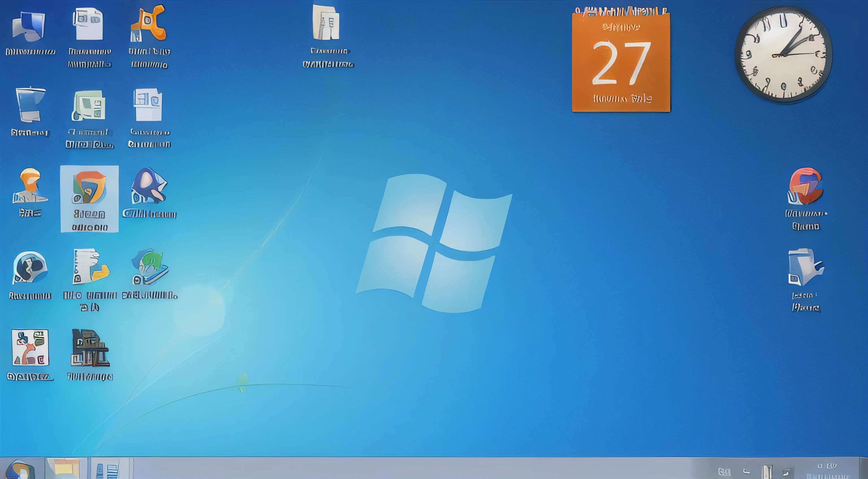Click the Start button orb on taskbar
Image resolution: width=868 pixels, height=479 pixels.
(20, 469)
